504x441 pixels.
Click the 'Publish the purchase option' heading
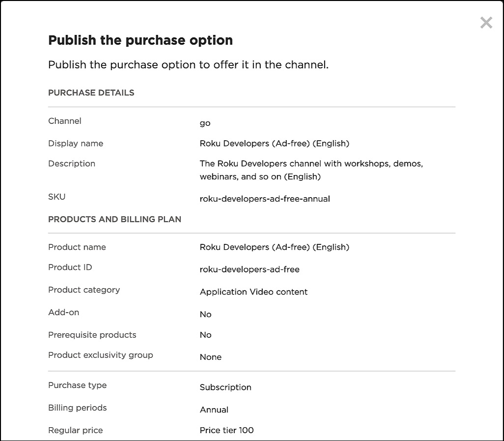(140, 40)
